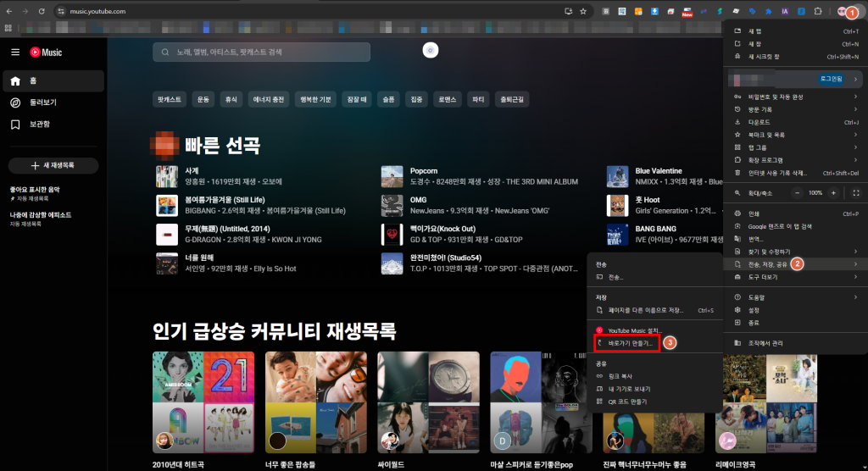This screenshot has width=868, height=471.
Task: Expand 찾기 및 수정하기 submenu
Action: [795, 252]
